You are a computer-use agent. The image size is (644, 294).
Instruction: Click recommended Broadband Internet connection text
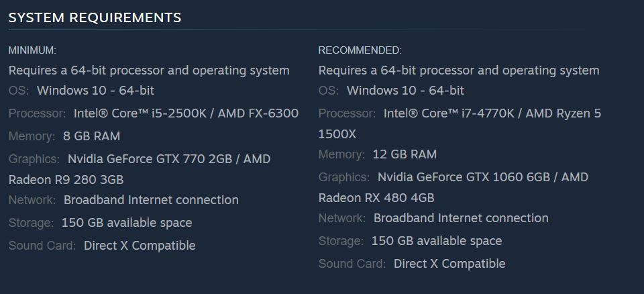(461, 218)
